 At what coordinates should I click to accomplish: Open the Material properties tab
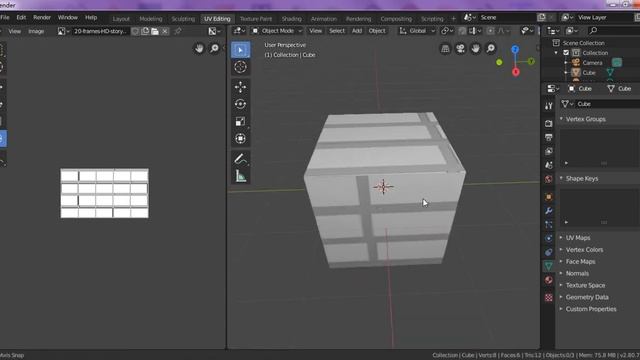549,280
